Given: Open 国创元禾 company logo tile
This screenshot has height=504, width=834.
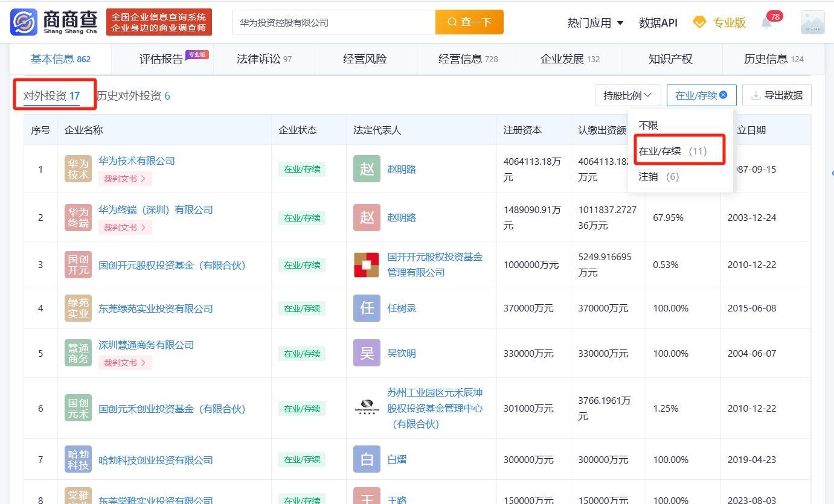Looking at the screenshot, I should tap(78, 409).
